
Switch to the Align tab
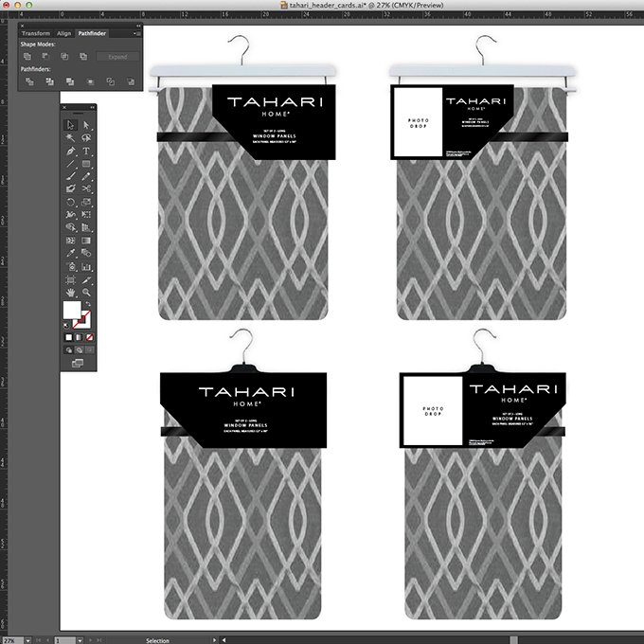[64, 33]
